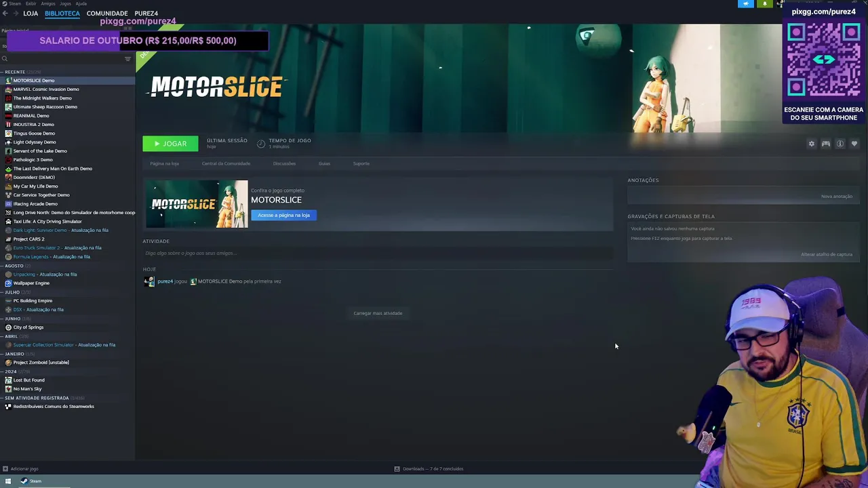Collapse the AGOSTO category
Image resolution: width=868 pixels, height=488 pixels.
click(2, 266)
